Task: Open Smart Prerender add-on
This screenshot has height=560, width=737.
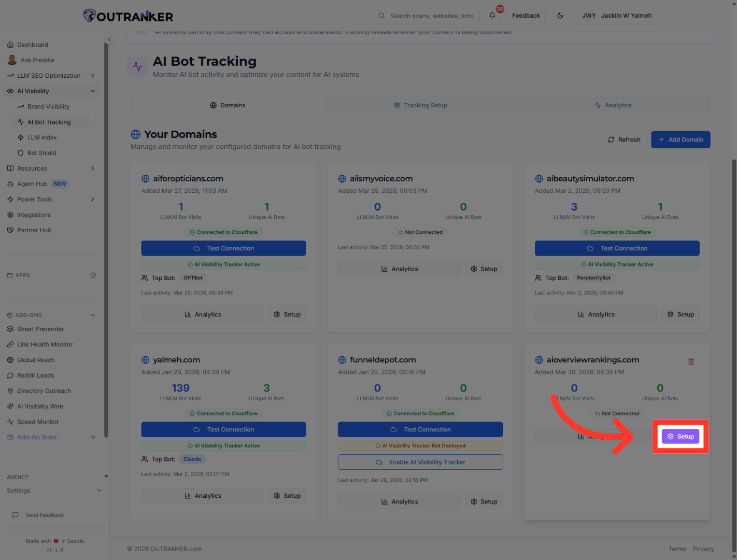Action: pyautogui.click(x=40, y=329)
